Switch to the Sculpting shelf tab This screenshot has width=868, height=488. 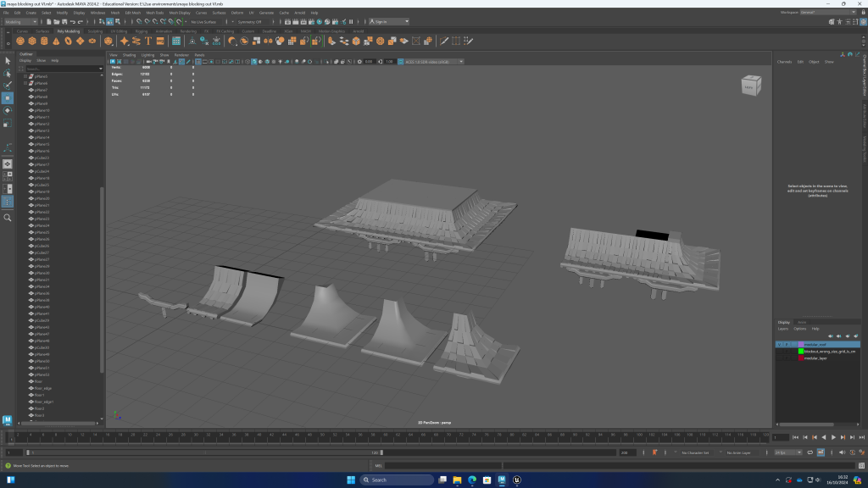95,31
